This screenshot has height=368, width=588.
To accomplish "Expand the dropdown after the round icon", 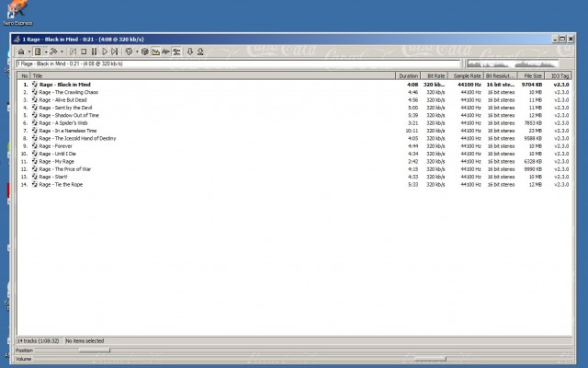I will pos(137,52).
